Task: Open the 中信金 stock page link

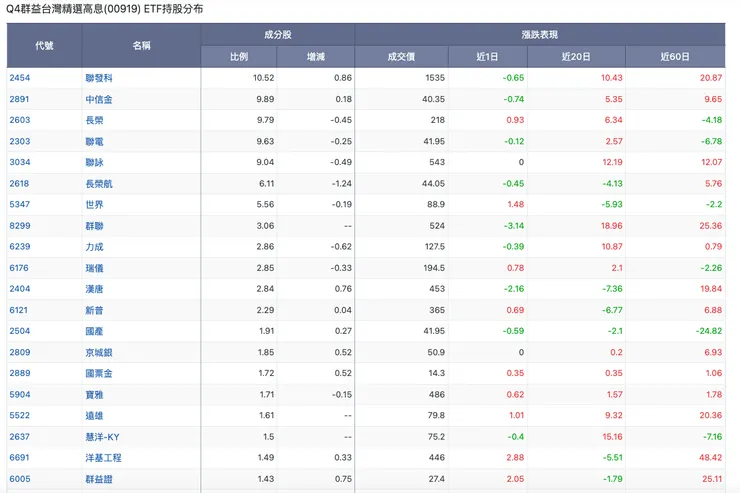Action: (x=99, y=99)
